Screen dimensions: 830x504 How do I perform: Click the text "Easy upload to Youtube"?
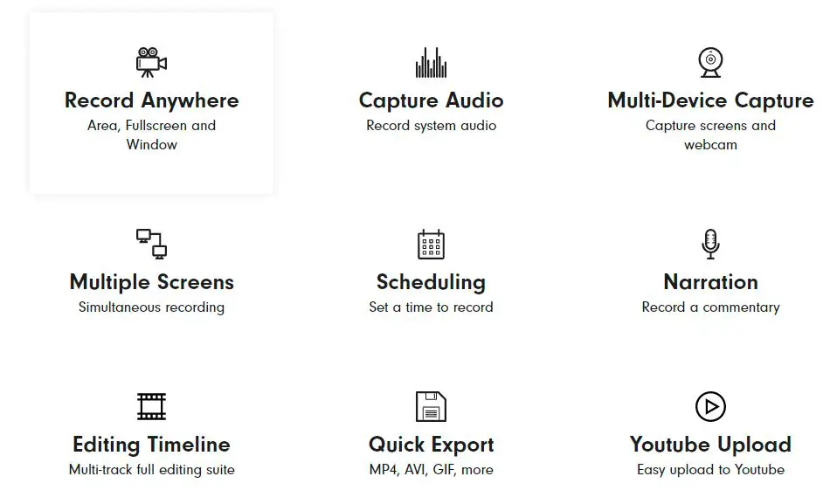pos(710,470)
